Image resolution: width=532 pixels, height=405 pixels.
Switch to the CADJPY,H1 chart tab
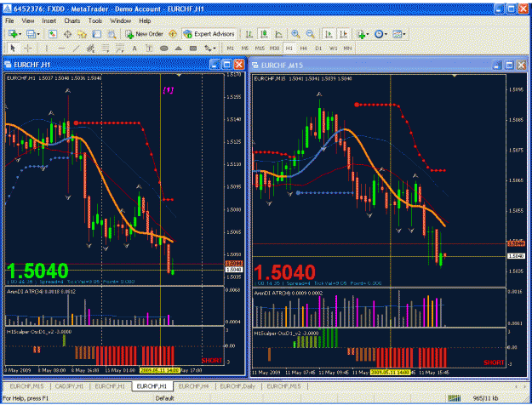tap(69, 386)
